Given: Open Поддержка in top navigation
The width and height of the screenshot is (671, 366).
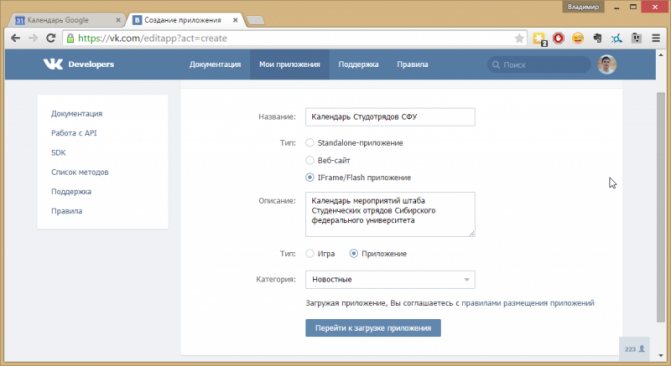Looking at the screenshot, I should click(x=358, y=64).
